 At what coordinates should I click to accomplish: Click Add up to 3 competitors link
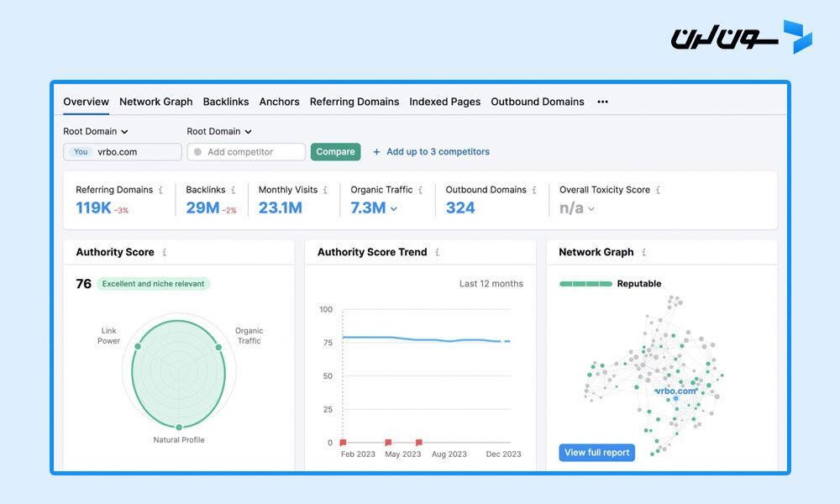(438, 152)
